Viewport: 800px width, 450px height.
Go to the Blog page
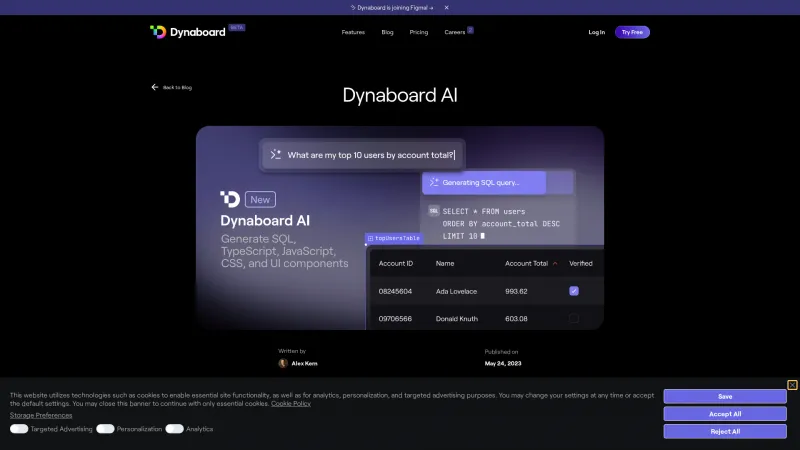click(x=387, y=32)
